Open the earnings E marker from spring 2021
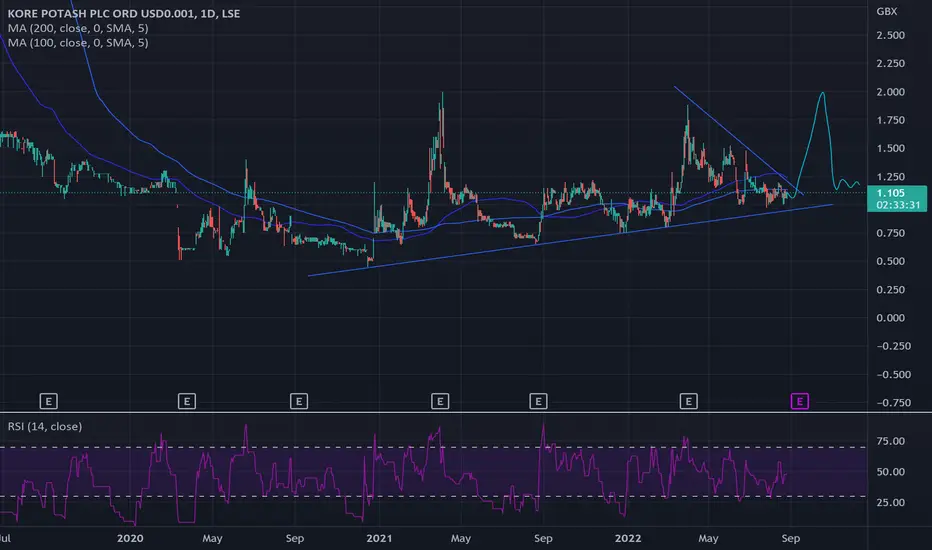 coord(440,402)
